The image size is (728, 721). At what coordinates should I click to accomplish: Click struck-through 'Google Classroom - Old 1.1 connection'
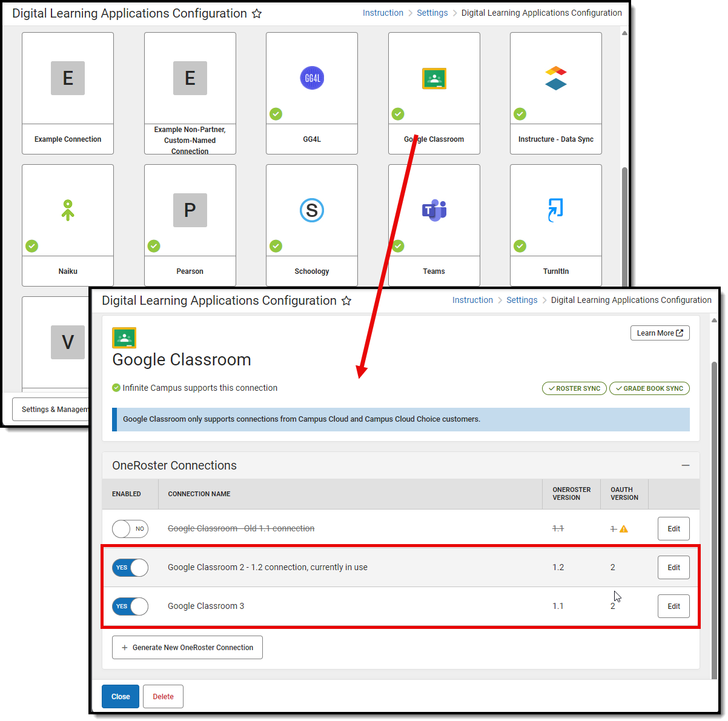click(241, 528)
